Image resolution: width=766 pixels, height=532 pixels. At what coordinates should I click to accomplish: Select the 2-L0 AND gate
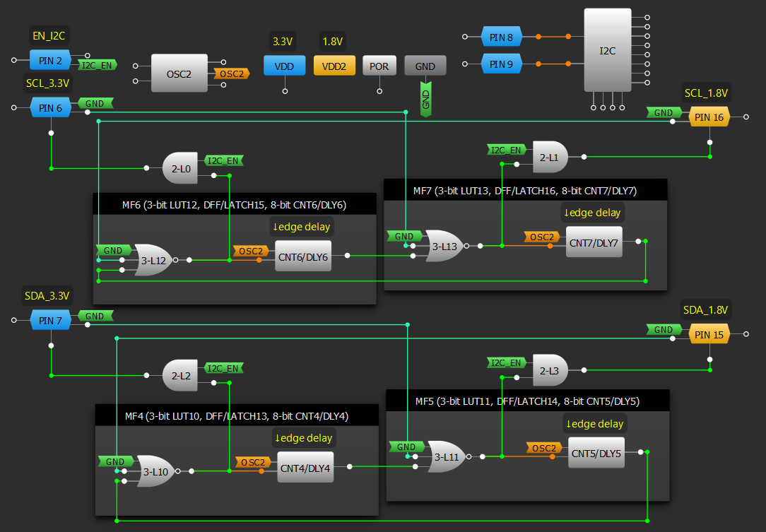180,168
